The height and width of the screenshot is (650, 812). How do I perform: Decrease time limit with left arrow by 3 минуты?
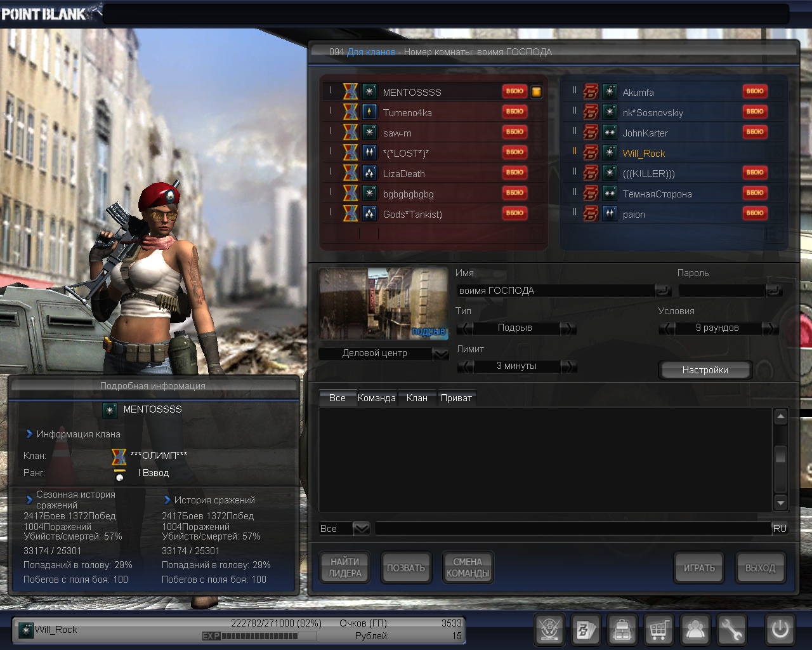[x=465, y=366]
